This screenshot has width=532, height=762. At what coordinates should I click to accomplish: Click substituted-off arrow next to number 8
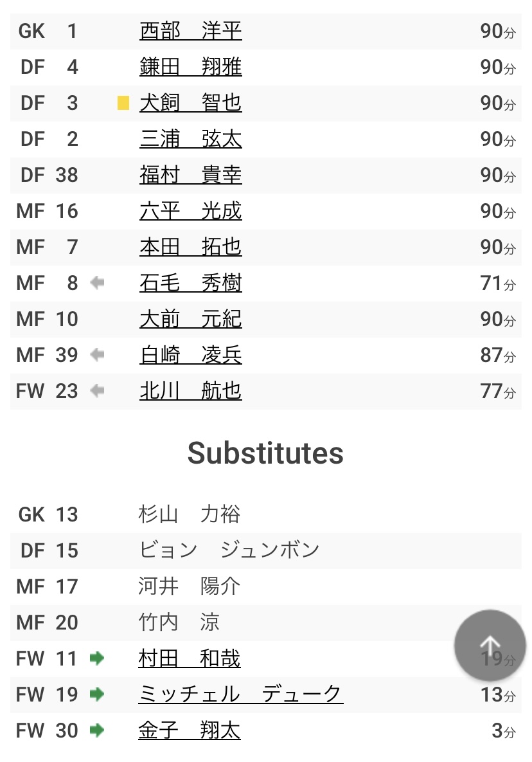(x=97, y=282)
